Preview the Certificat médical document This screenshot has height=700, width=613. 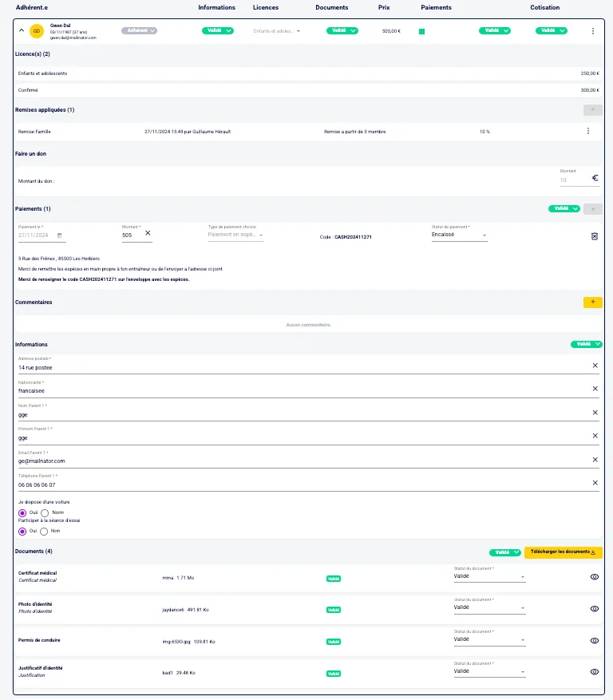(x=594, y=575)
